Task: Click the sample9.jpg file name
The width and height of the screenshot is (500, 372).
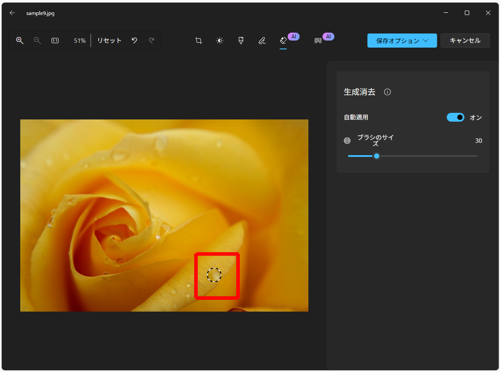Action: [40, 13]
